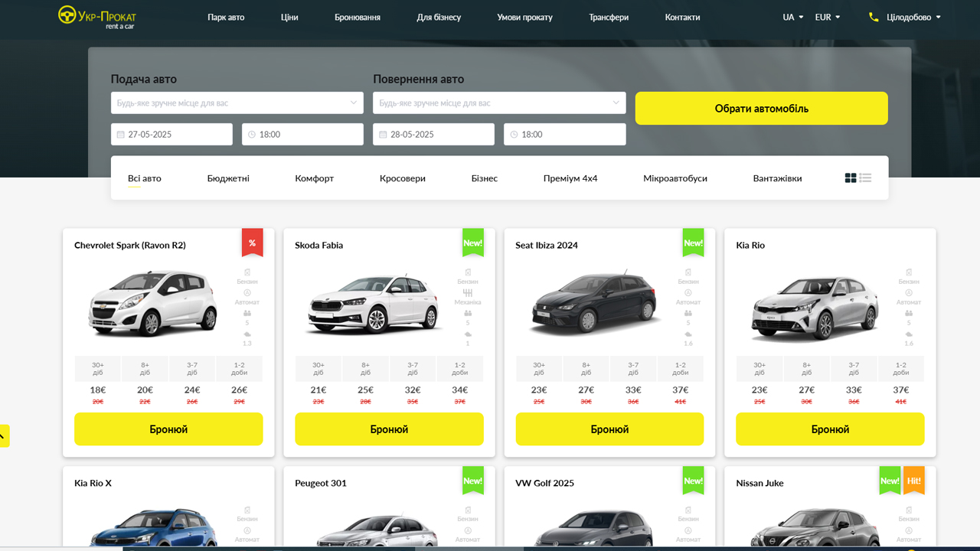This screenshot has height=551, width=980.
Task: Open pickup date field 27-05-2025
Action: (x=171, y=134)
